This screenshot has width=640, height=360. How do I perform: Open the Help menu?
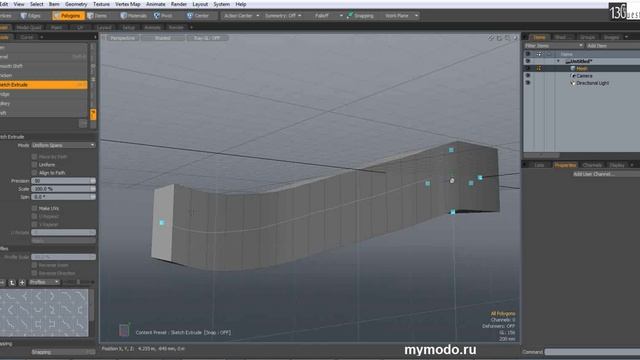coord(241,4)
